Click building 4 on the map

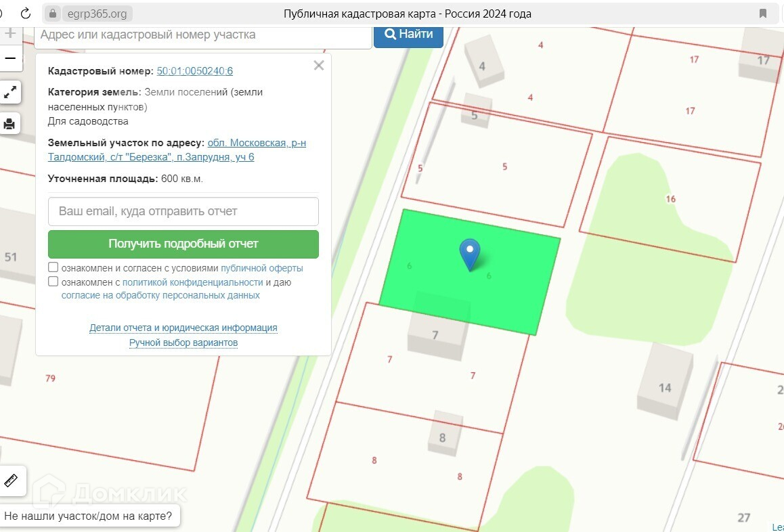click(x=483, y=60)
